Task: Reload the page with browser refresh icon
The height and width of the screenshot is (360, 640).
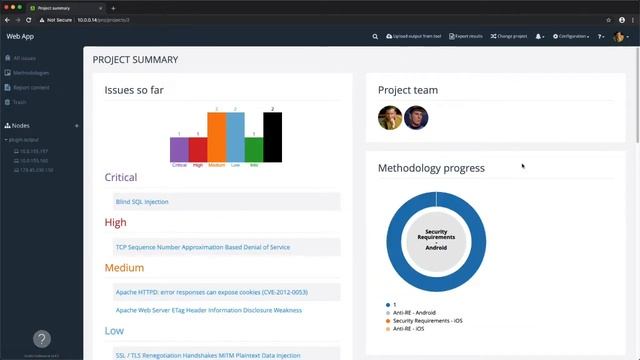Action: tap(29, 20)
